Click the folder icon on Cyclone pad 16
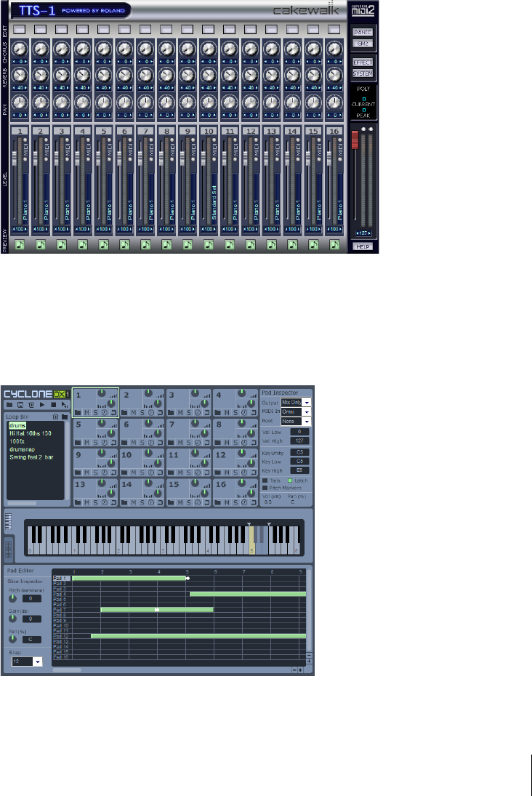The width and height of the screenshot is (532, 796). [218, 502]
